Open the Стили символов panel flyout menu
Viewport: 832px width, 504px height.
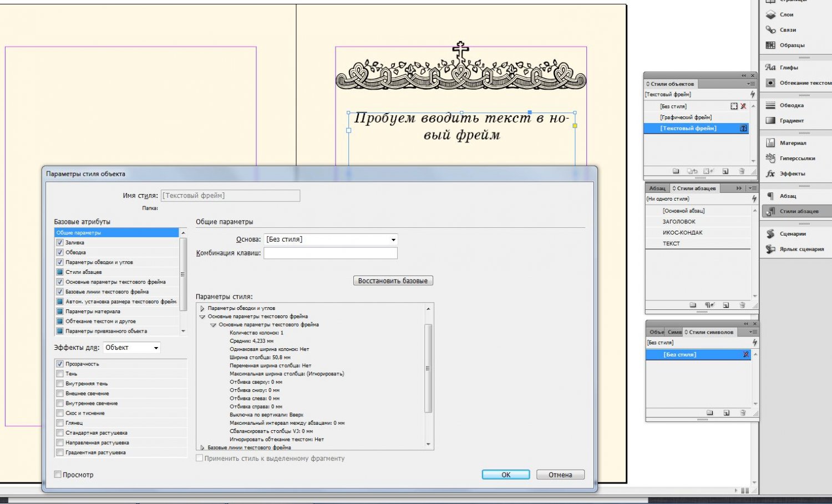753,332
